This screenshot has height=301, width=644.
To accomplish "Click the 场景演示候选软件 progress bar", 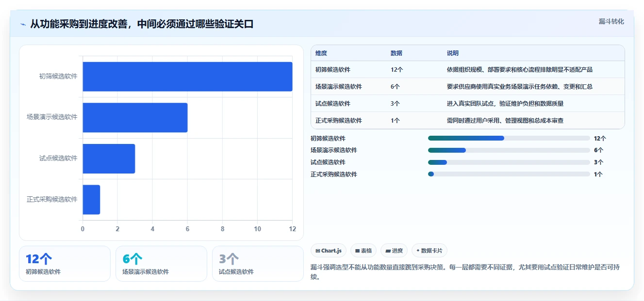I will 509,150.
